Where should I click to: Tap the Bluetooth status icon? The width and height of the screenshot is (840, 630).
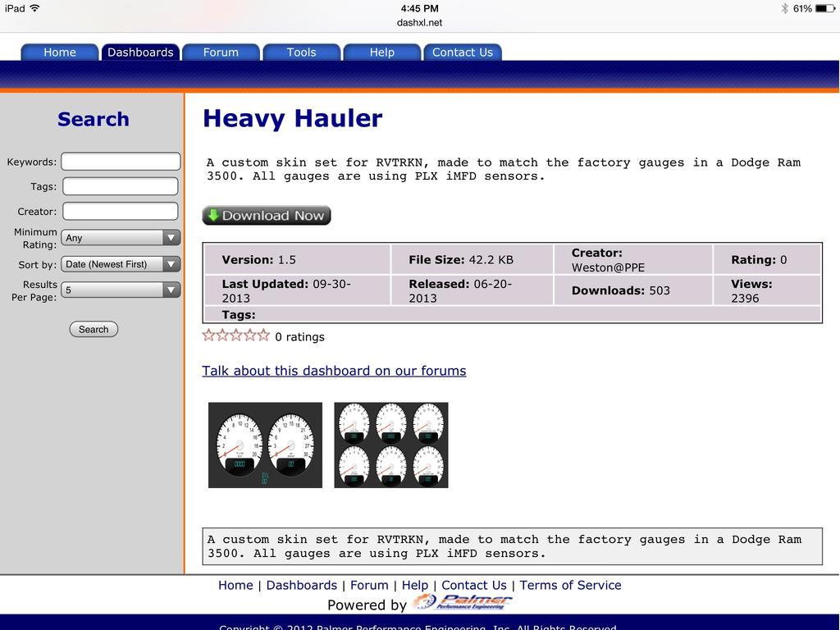click(785, 8)
